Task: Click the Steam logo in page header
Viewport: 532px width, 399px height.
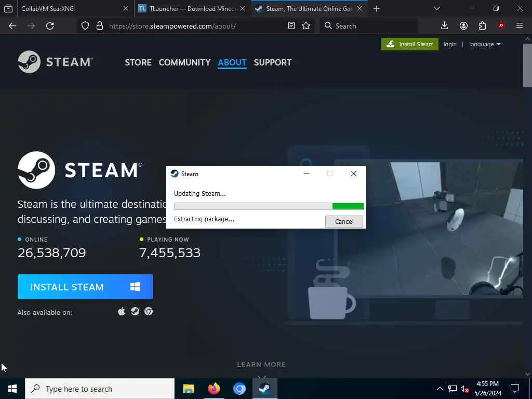Action: coord(55,62)
